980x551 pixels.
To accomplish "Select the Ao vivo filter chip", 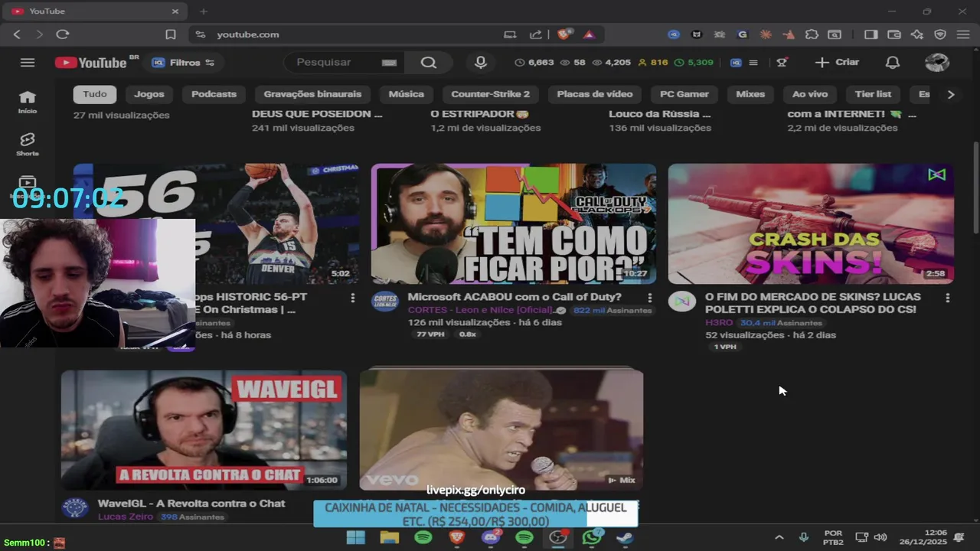I will (x=810, y=94).
